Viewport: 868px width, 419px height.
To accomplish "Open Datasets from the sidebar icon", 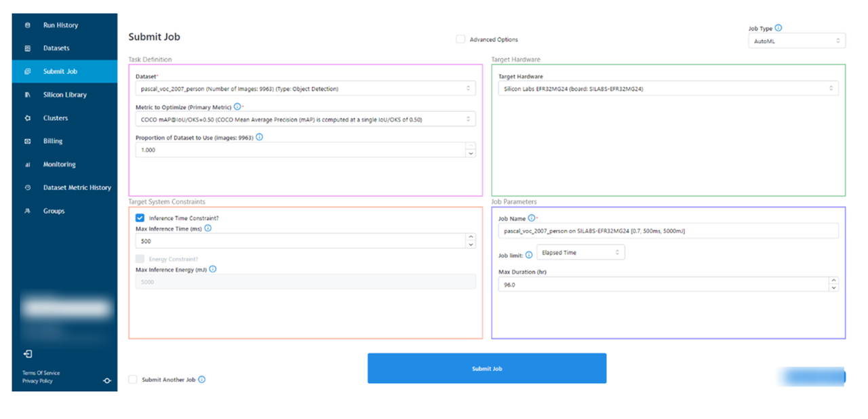I will pos(26,48).
